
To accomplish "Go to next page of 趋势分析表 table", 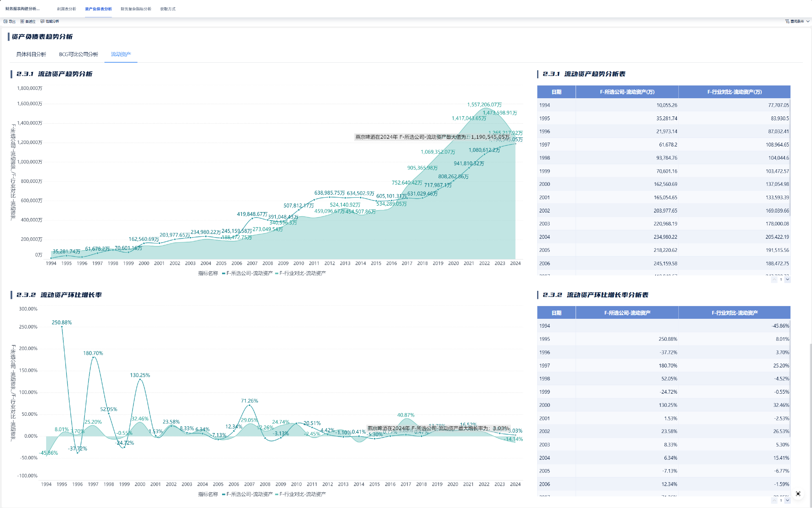I will click(x=787, y=279).
